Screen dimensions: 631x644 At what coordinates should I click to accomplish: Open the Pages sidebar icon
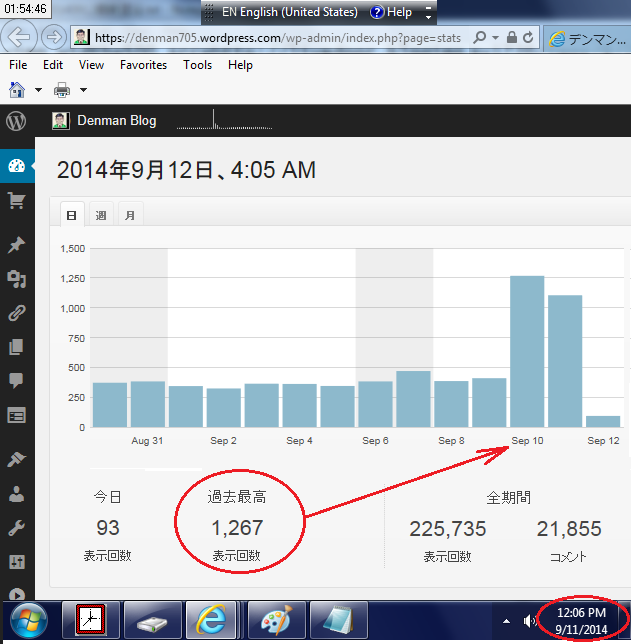(x=16, y=347)
